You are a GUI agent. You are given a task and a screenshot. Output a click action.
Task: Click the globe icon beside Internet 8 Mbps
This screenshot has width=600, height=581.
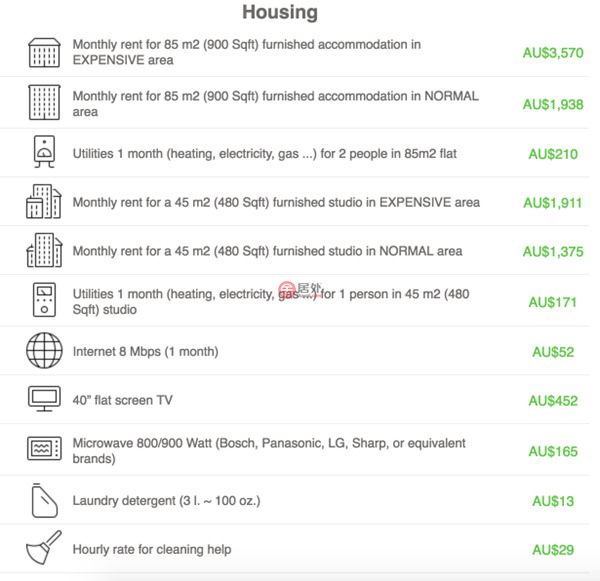click(44, 351)
